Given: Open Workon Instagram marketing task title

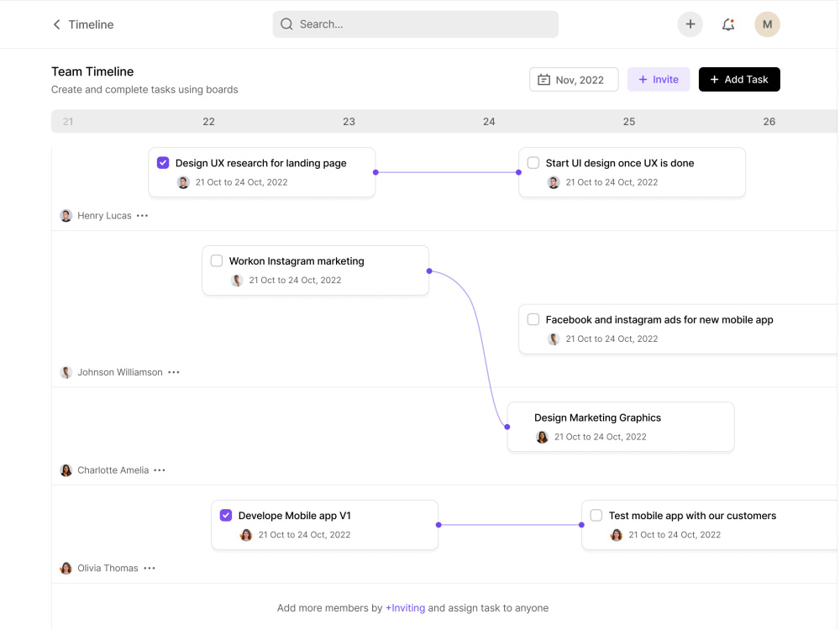Looking at the screenshot, I should [297, 261].
